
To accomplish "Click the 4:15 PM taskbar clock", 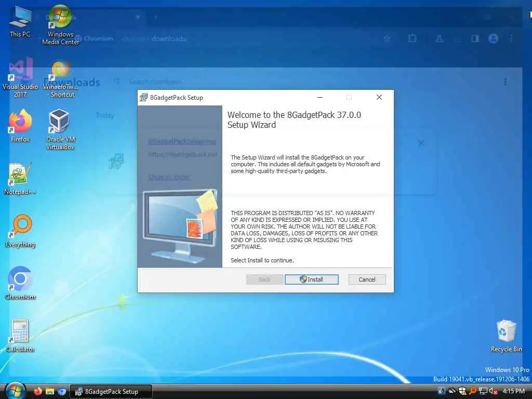I will [x=514, y=391].
